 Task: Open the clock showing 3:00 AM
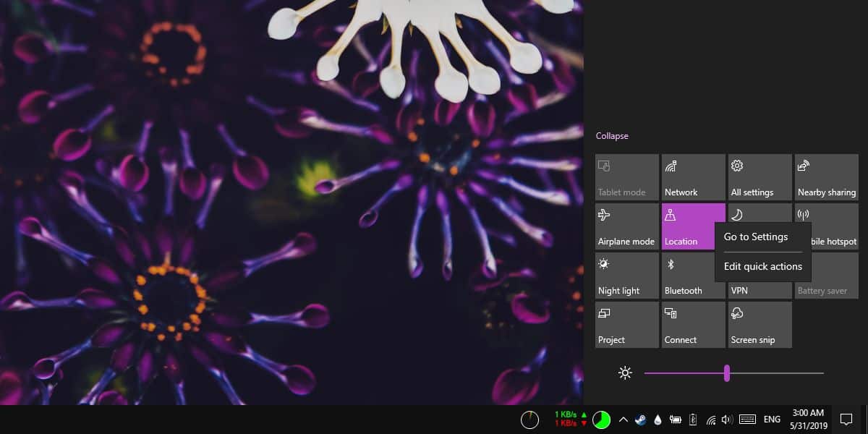pos(807,420)
